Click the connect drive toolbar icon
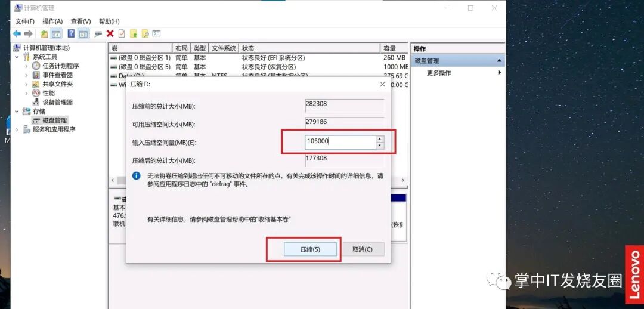Image resolution: width=644 pixels, height=309 pixels. click(98, 33)
